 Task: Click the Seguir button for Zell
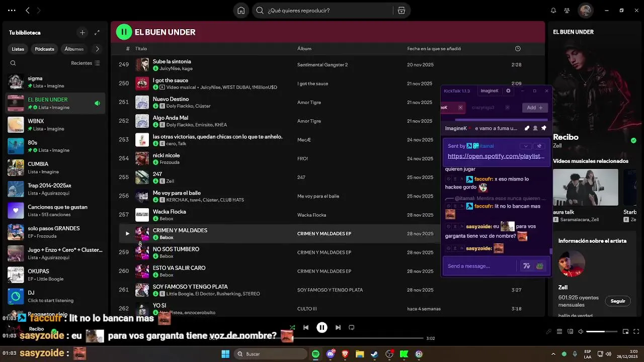[618, 301]
